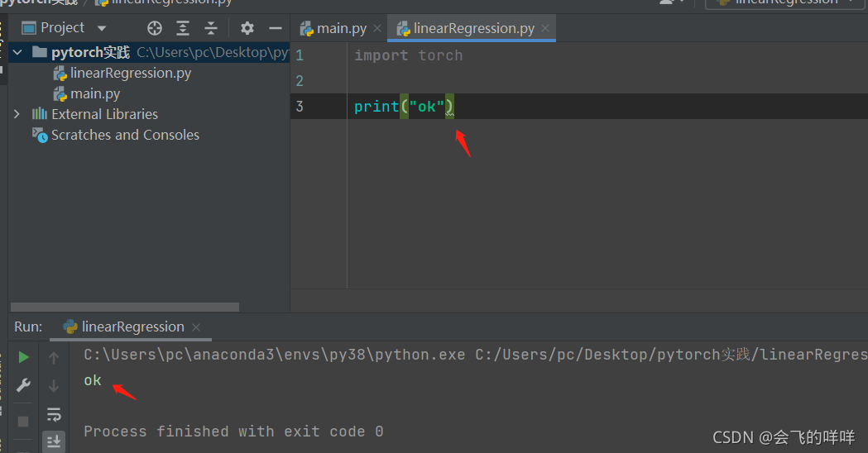Select External Libraries label
The width and height of the screenshot is (868, 453).
click(x=104, y=114)
